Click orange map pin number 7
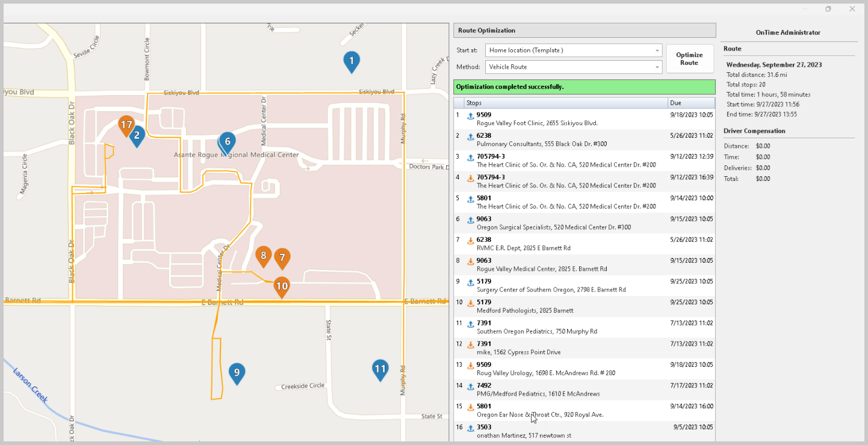Viewport: 868px width, 445px height. tap(282, 259)
